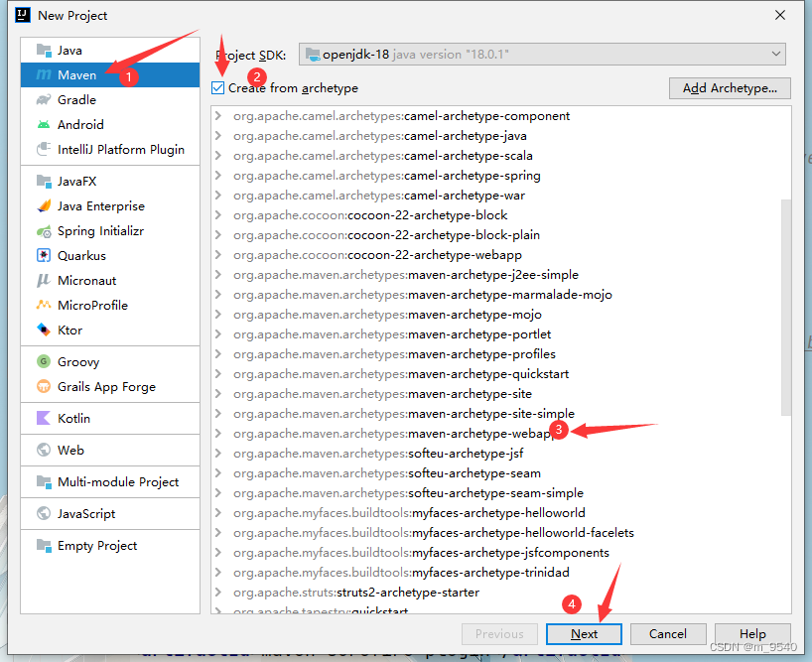Click the archetype list vertical scrollbar
This screenshot has height=662, width=812.
pyautogui.click(x=786, y=308)
